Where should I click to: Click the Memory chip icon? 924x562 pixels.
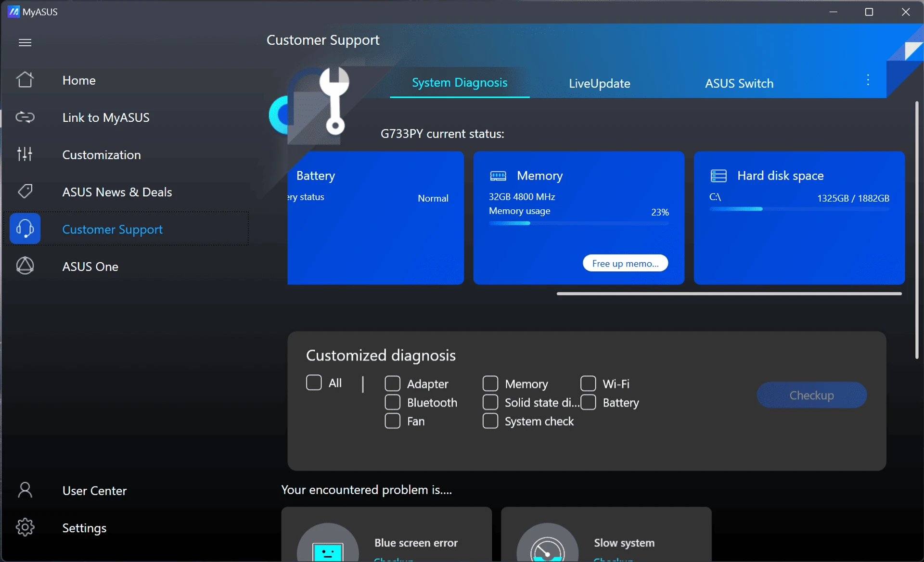coord(498,176)
